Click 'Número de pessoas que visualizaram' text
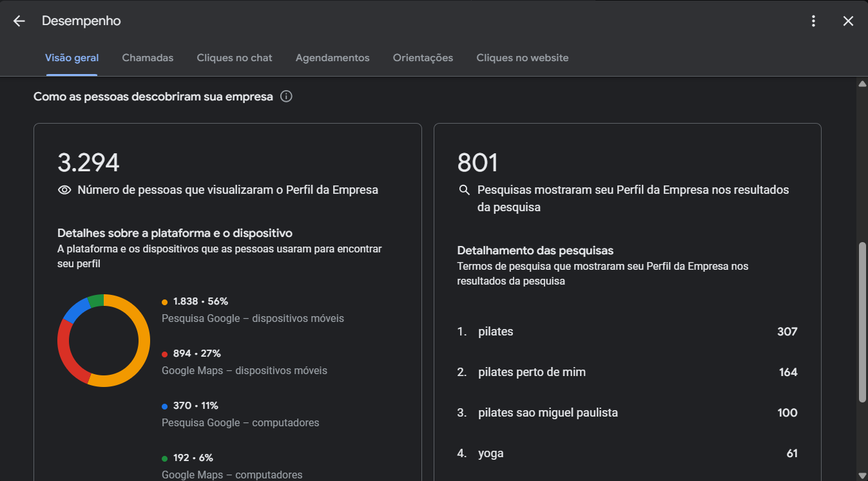 228,190
